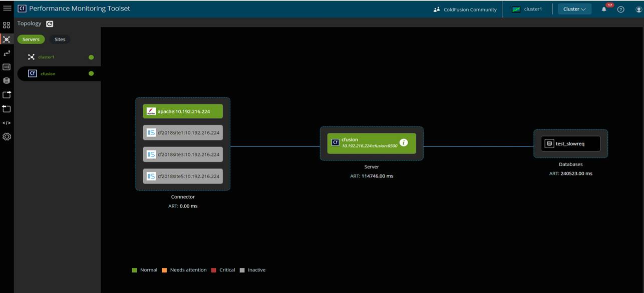Open the help question mark icon

pyautogui.click(x=621, y=9)
